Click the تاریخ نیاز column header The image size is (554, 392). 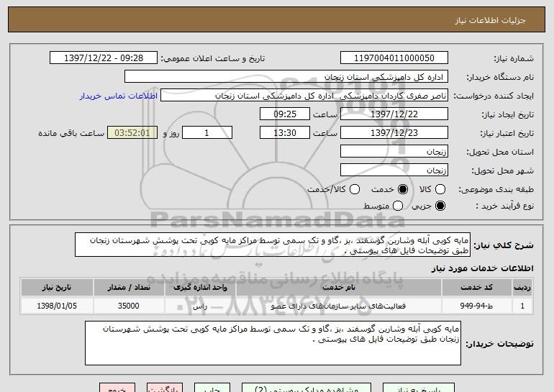57,288
